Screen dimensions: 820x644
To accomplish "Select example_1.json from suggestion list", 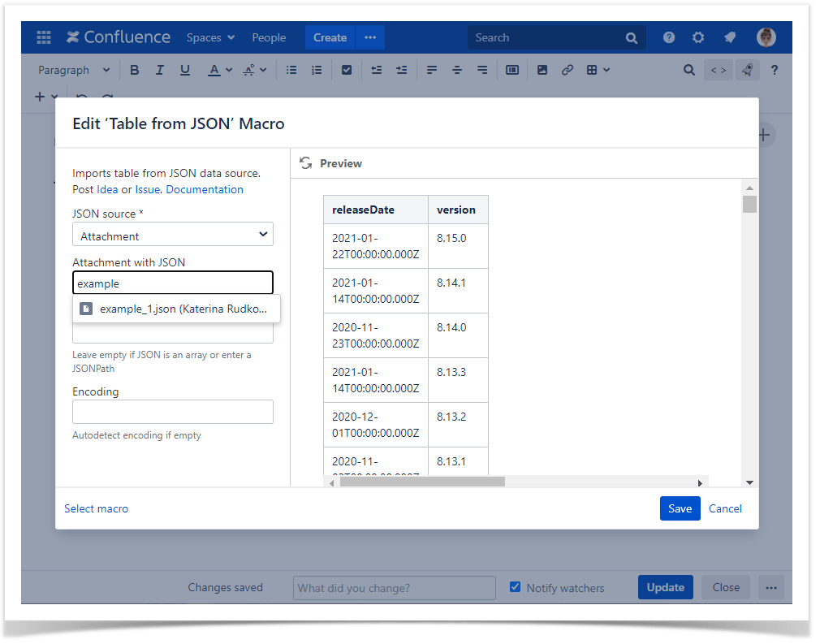I will coord(177,309).
